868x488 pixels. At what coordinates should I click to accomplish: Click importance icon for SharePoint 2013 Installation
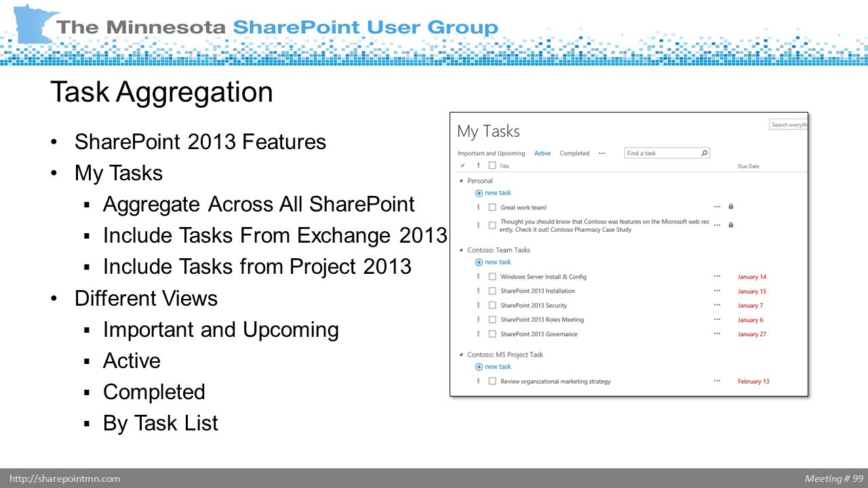click(x=478, y=291)
